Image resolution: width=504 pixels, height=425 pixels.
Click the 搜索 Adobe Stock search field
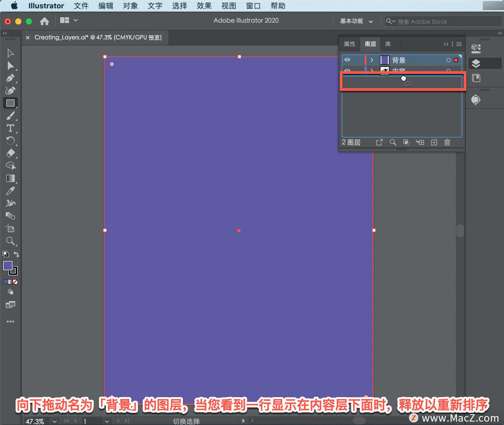pos(443,22)
